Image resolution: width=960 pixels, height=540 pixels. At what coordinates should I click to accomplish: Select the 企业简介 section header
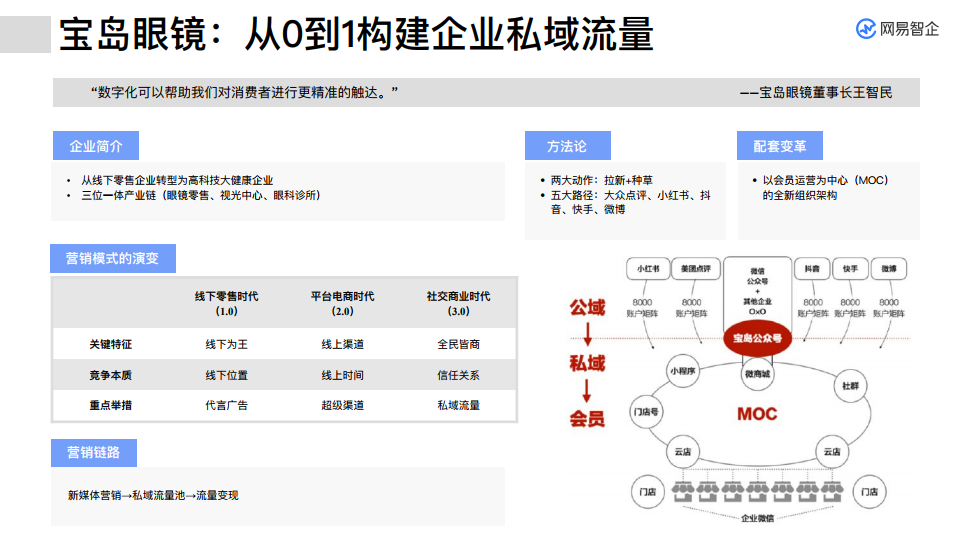click(x=96, y=146)
